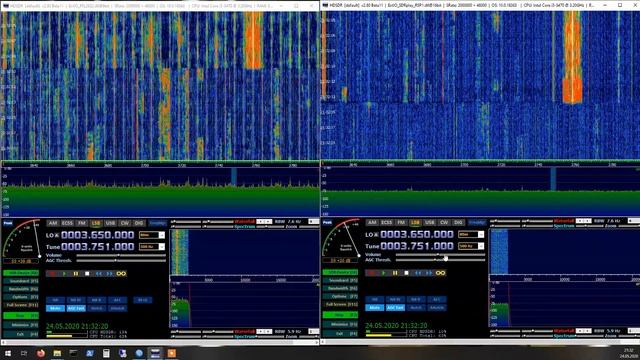Select AM mode in left window
Screen dimensions: 640x360
click(x=53, y=223)
